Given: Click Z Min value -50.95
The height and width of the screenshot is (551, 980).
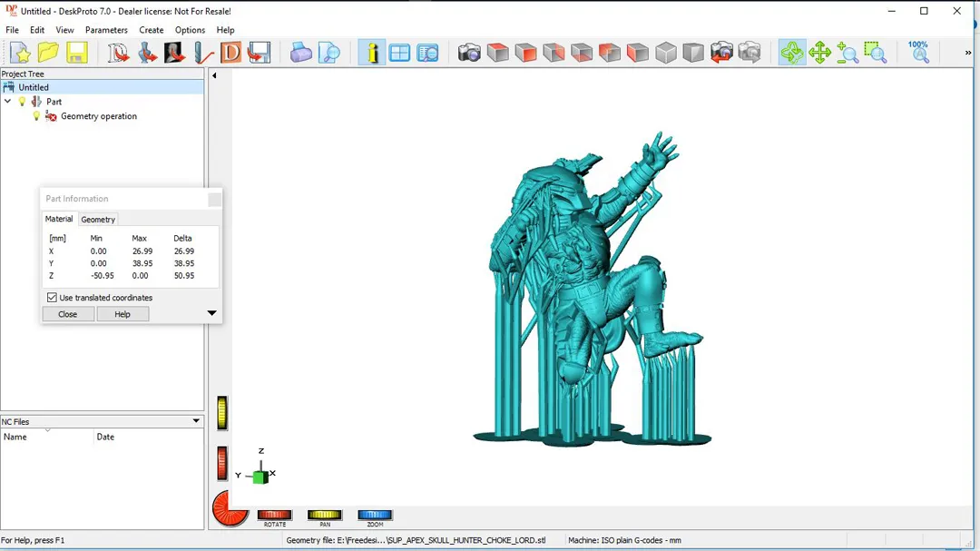Looking at the screenshot, I should coord(103,276).
